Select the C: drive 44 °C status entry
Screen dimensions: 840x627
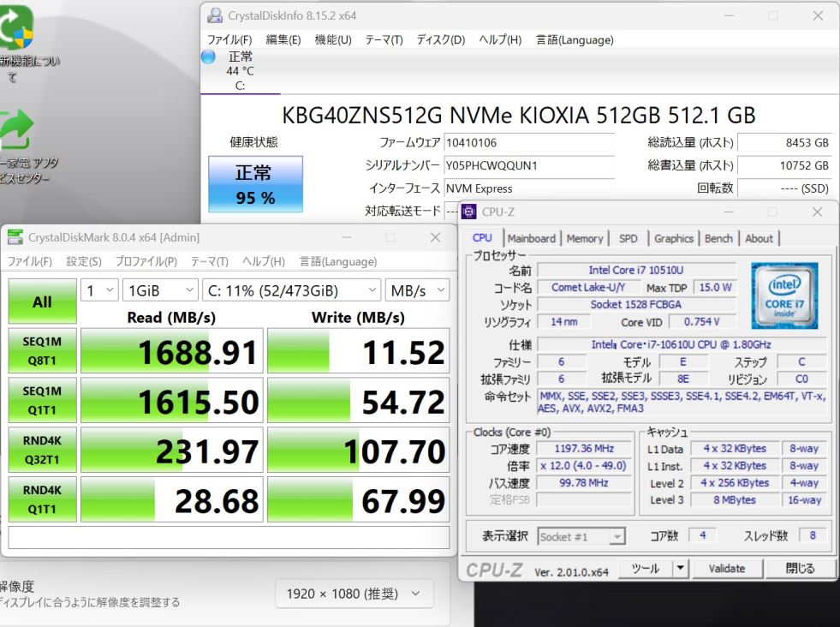coord(240,71)
